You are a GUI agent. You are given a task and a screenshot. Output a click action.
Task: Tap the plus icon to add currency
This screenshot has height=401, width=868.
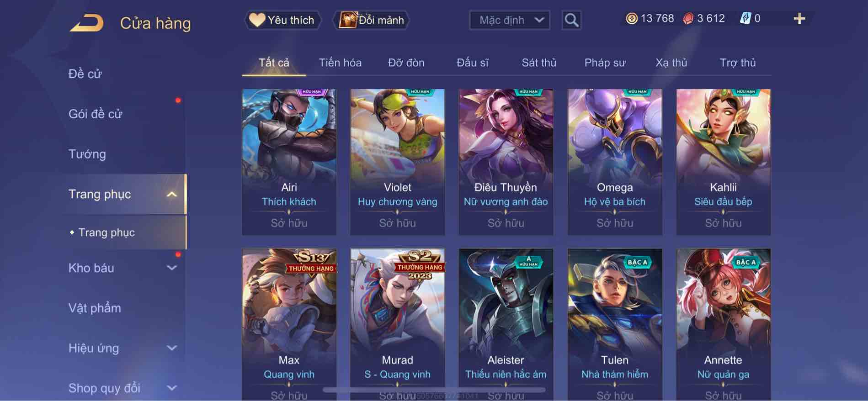(x=799, y=19)
